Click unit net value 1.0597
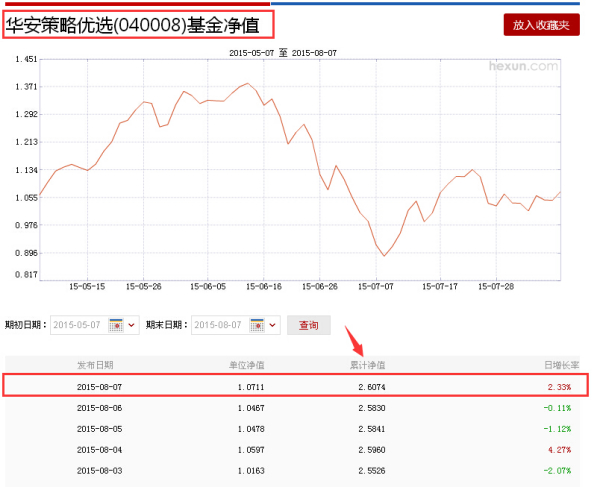This screenshot has height=487, width=600. click(x=251, y=450)
